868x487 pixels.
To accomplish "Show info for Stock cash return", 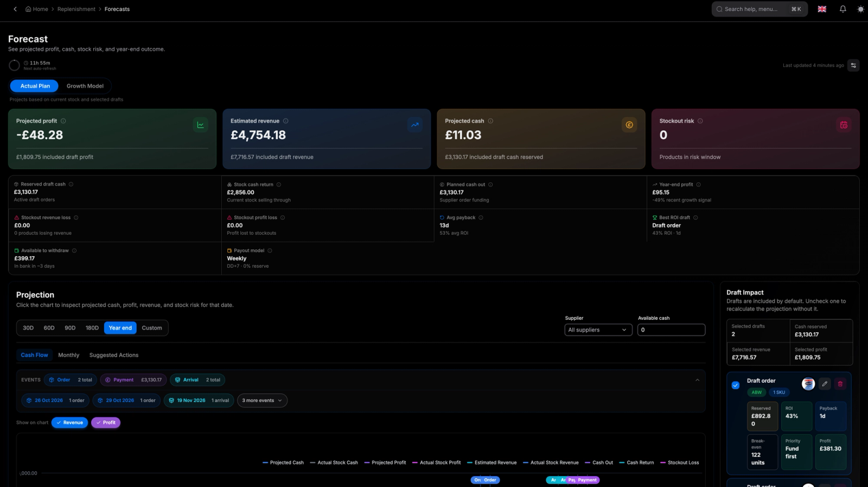I will pyautogui.click(x=279, y=185).
